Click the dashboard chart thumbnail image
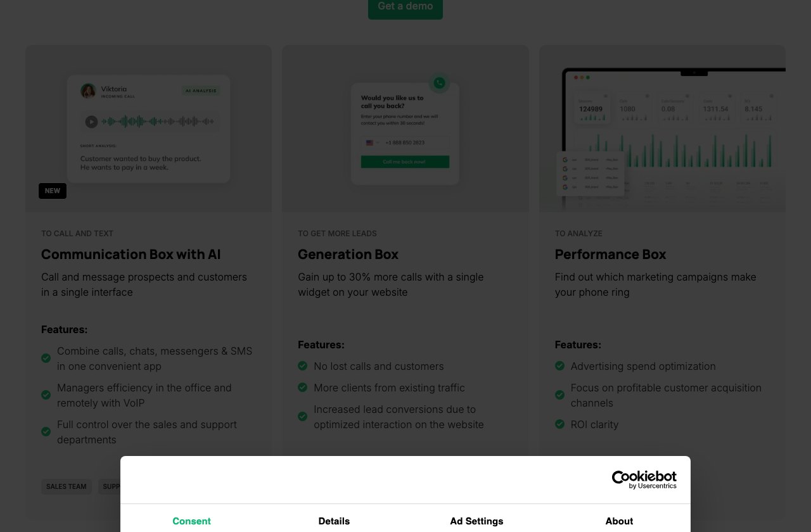The height and width of the screenshot is (532, 811). click(662, 129)
